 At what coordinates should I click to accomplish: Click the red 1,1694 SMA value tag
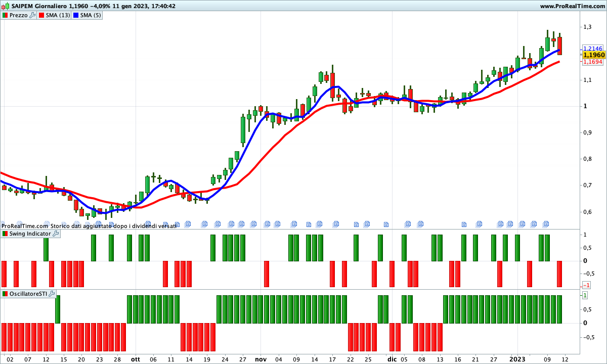click(x=593, y=62)
